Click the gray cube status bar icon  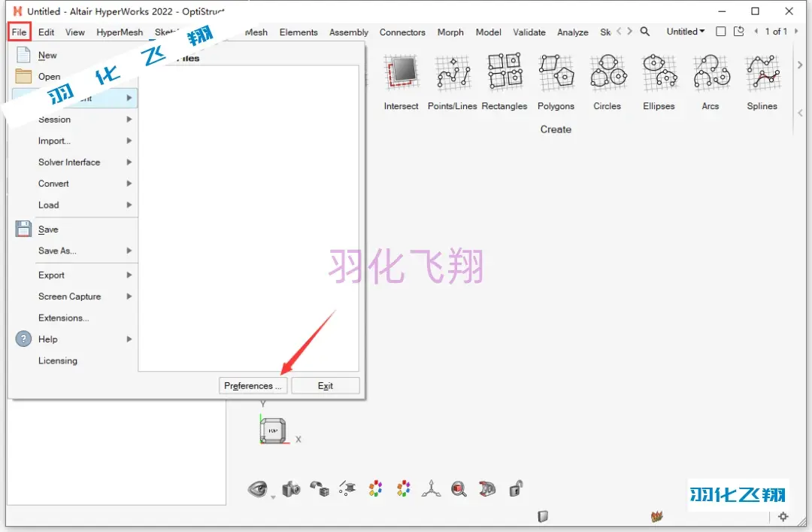click(x=543, y=516)
